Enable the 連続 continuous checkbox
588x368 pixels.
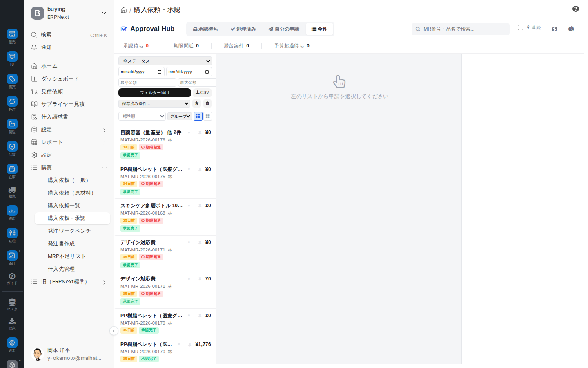521,27
